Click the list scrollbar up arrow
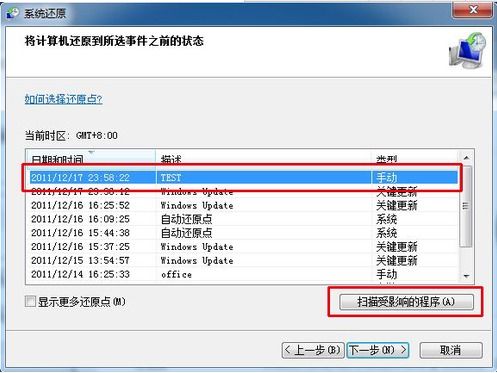The image size is (497, 373). 466,157
